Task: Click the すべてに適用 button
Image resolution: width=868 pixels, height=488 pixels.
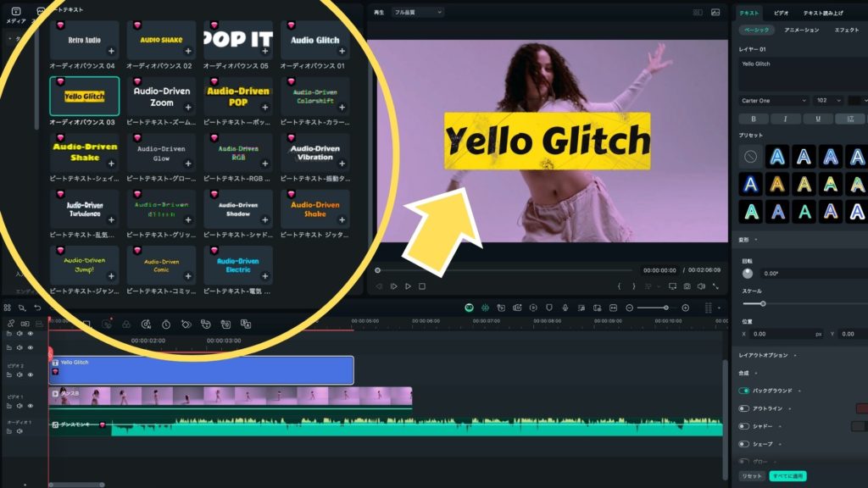Action: [x=787, y=476]
